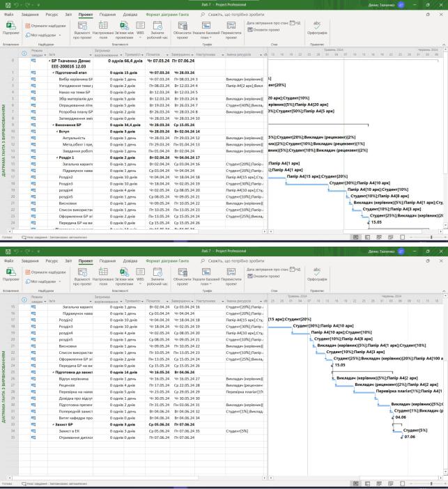The height and width of the screenshot is (489, 448).
Task: Click the user avatar in the upper window title bar
Action: point(401,5)
